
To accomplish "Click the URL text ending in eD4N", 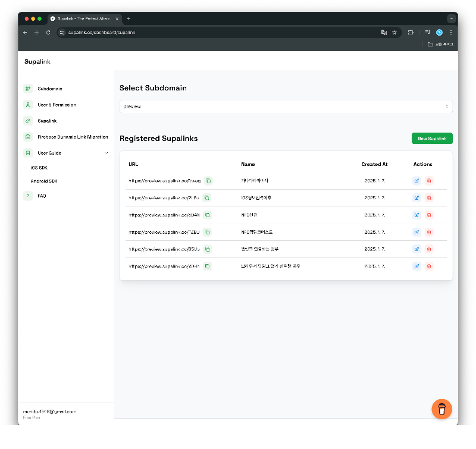I will coord(164,215).
